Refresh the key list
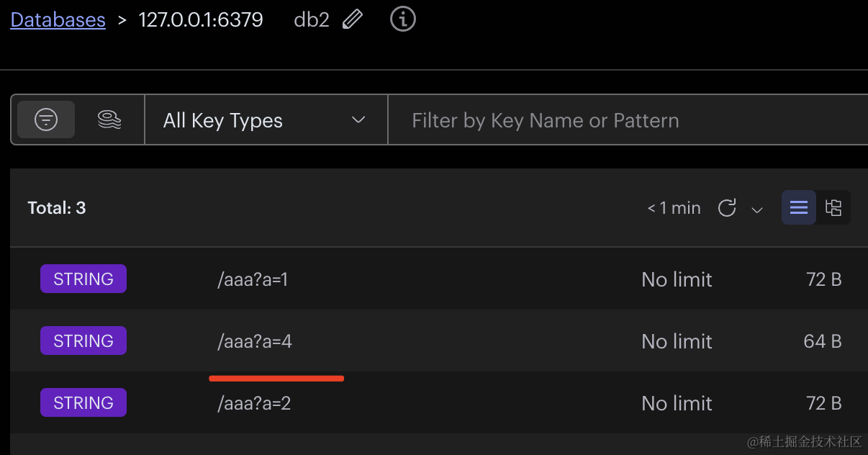 click(x=727, y=208)
